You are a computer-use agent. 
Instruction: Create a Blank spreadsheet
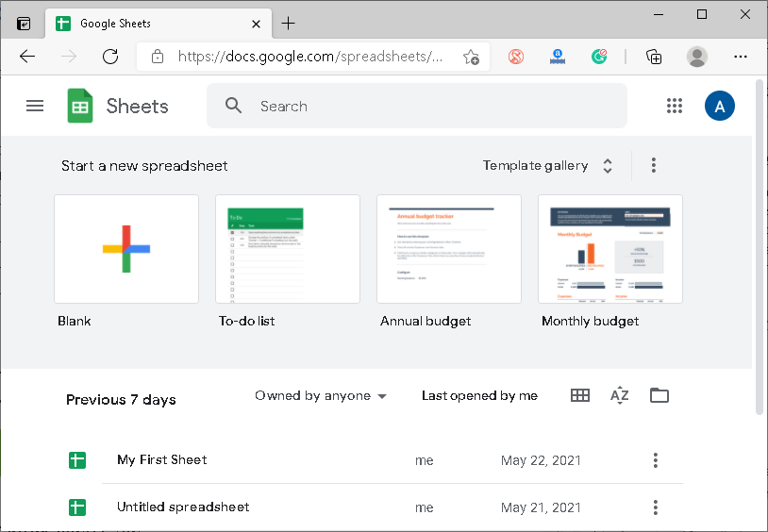click(126, 249)
